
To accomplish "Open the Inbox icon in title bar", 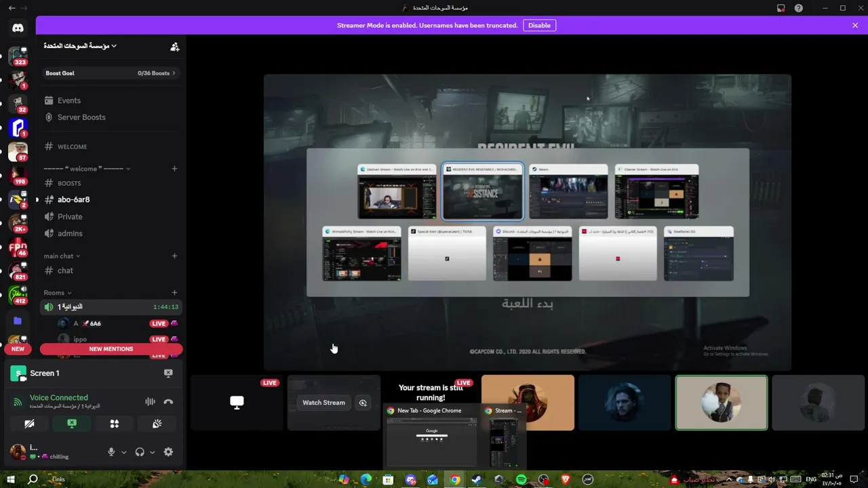I will pyautogui.click(x=781, y=8).
